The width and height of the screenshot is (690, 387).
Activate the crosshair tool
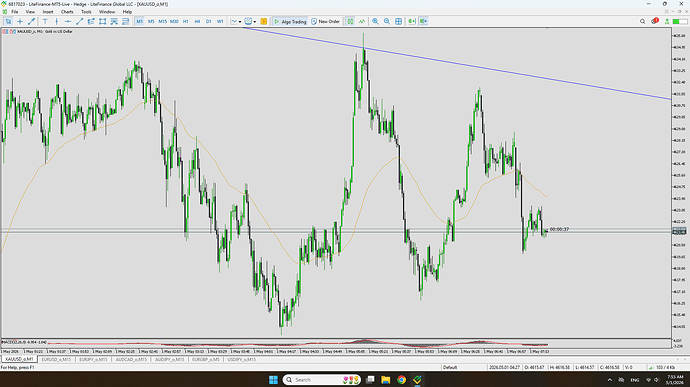coord(20,21)
